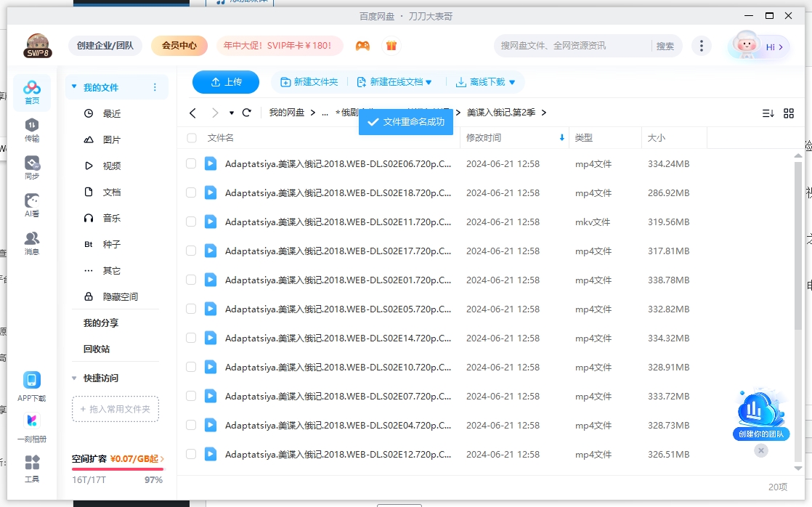Expand the 新建在线文档 dropdown
Screen dimensions: 812x507
click(429, 83)
